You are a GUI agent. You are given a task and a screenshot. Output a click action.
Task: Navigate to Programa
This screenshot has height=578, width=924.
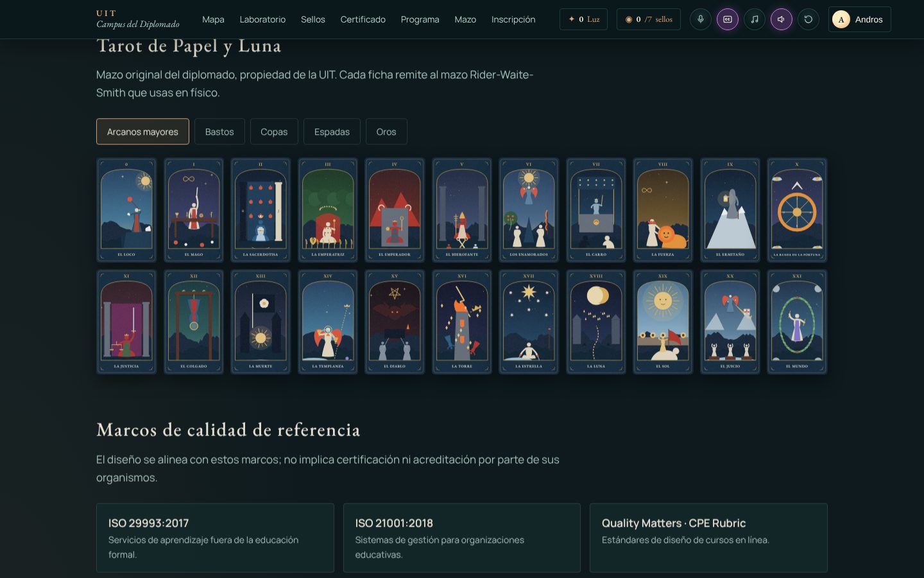(x=420, y=19)
